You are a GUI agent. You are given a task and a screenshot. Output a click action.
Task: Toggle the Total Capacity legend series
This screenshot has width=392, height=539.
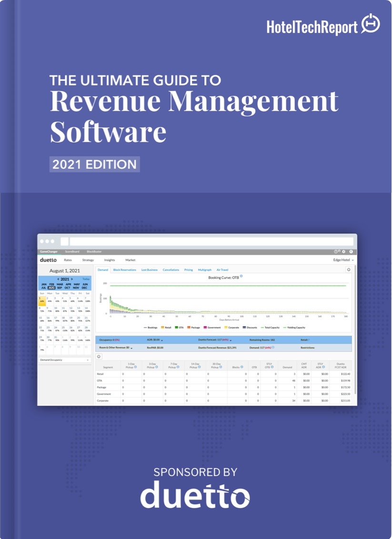[x=270, y=328]
